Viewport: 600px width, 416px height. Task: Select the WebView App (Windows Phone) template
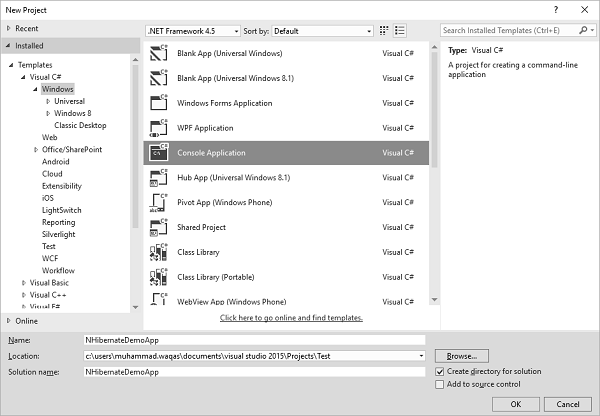286,301
